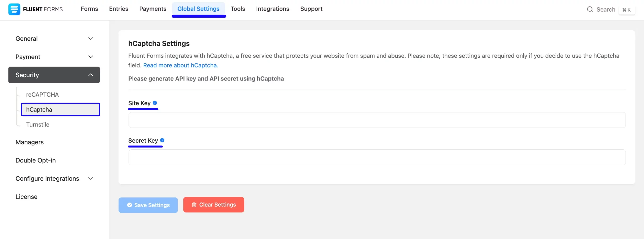The height and width of the screenshot is (239, 644).
Task: Click the Clear Settings button
Action: (x=214, y=205)
